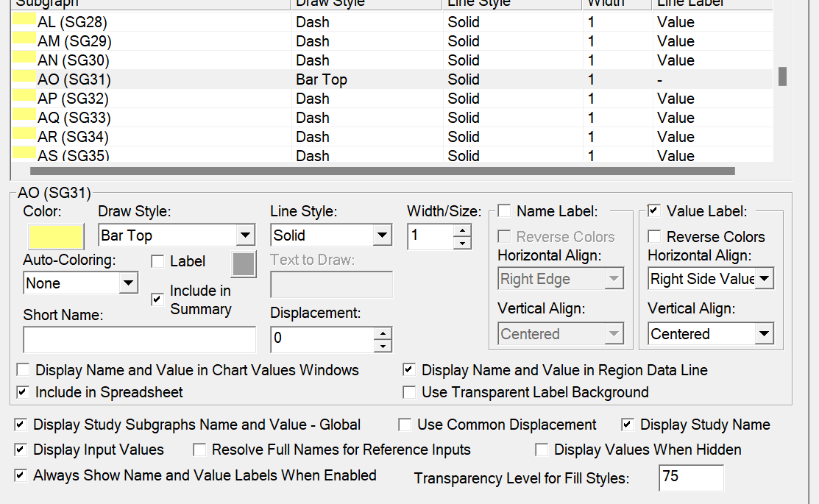Click the Short Name text field
The width and height of the screenshot is (819, 504).
tap(139, 339)
